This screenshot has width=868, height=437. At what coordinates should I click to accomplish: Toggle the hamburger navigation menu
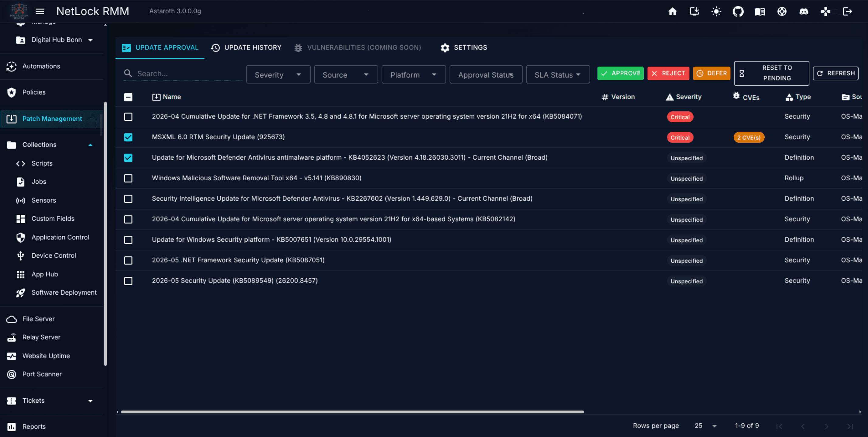point(40,12)
